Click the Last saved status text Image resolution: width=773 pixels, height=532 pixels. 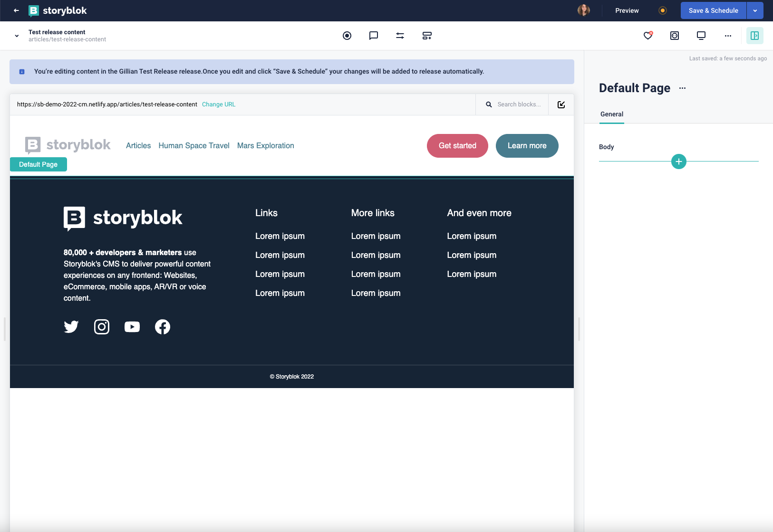728,58
